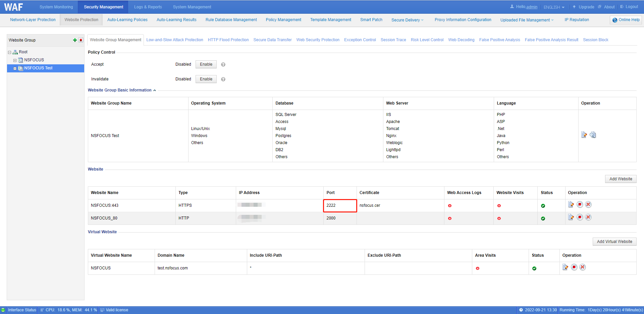The height and width of the screenshot is (314, 644).
Task: Click the red icon in Website Group header
Action: (81, 40)
